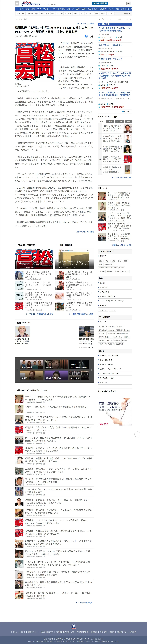Share article on Facebook
147x644 pixels.
(86, 36)
